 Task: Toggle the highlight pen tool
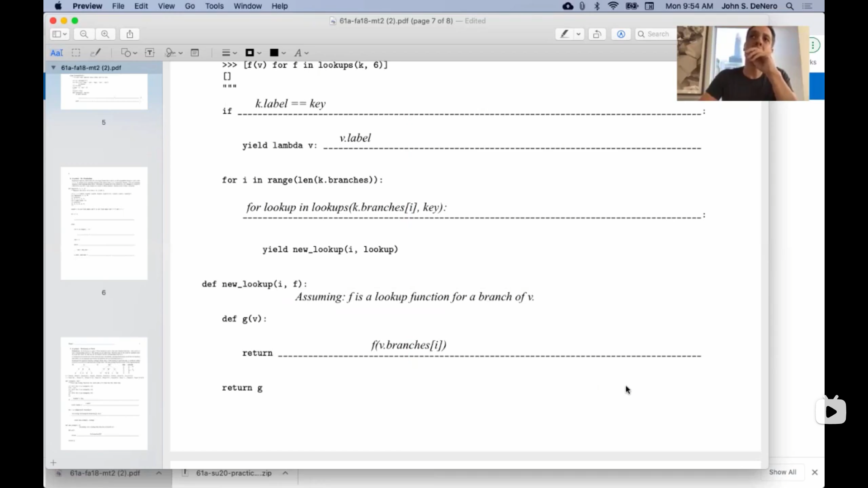click(x=564, y=34)
